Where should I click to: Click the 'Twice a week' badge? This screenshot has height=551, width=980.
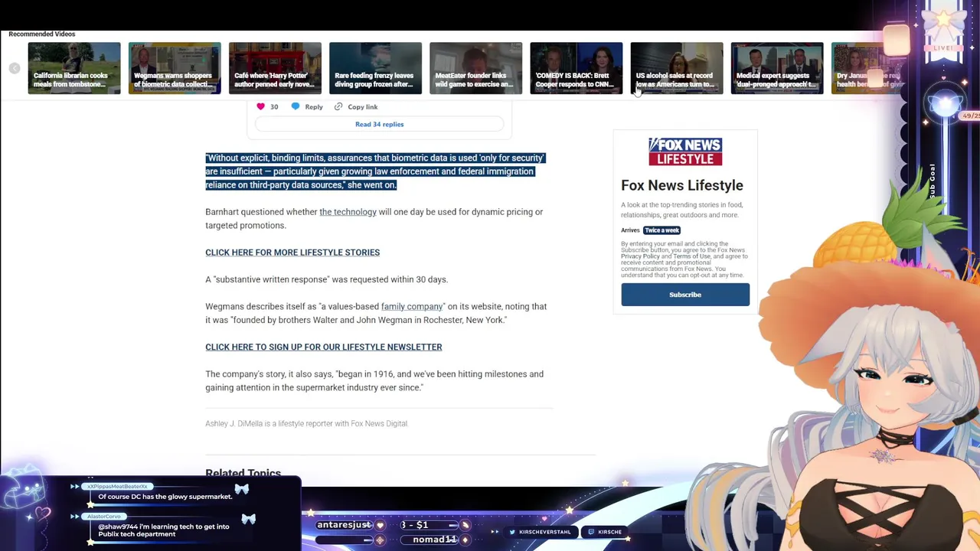click(x=661, y=230)
